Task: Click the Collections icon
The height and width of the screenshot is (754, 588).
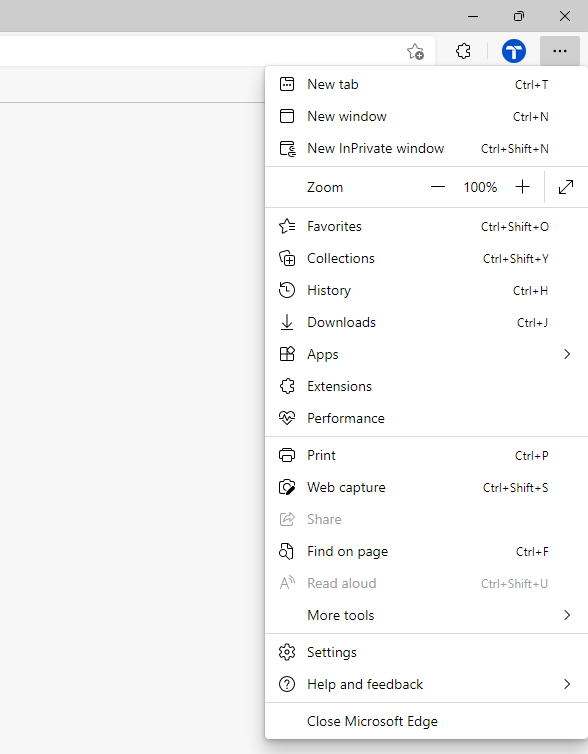Action: pyautogui.click(x=287, y=258)
